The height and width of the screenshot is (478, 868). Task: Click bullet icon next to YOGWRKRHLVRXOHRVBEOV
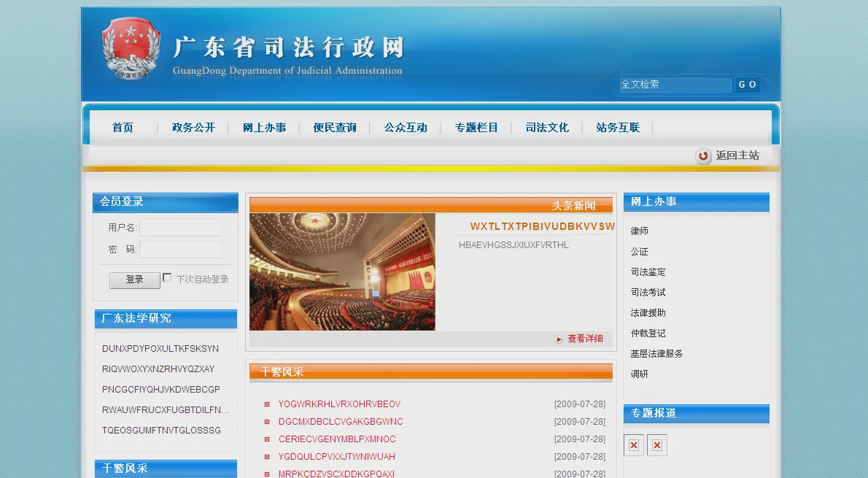(x=267, y=404)
